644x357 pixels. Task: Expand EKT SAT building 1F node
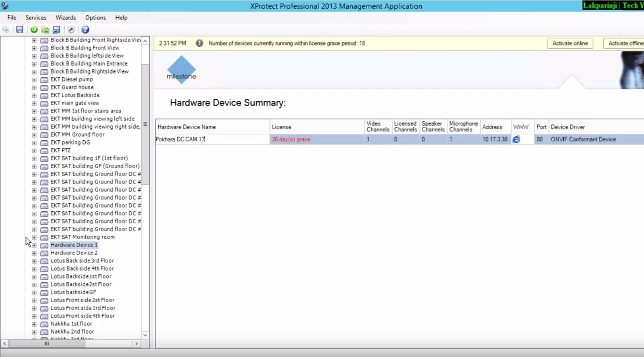click(x=34, y=159)
